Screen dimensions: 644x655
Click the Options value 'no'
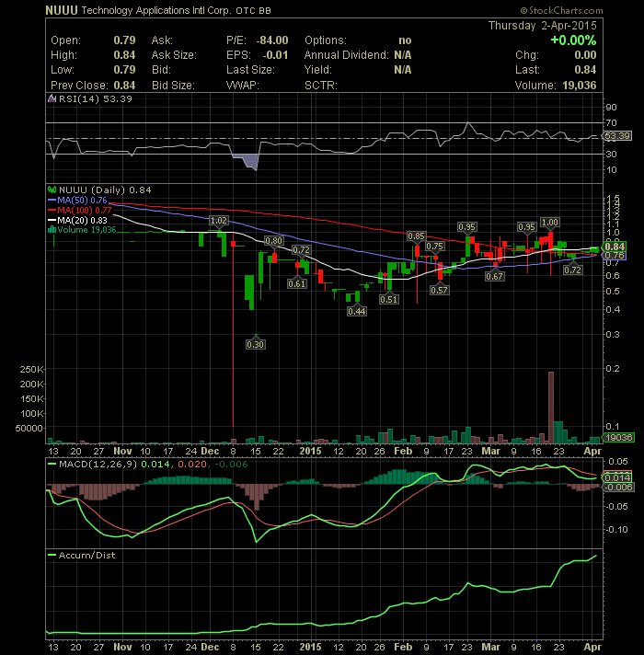405,40
